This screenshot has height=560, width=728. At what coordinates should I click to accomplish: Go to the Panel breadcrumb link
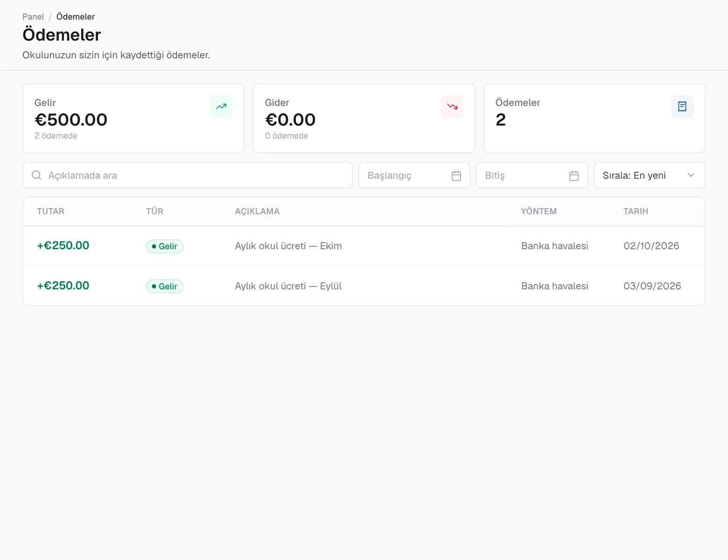click(33, 17)
